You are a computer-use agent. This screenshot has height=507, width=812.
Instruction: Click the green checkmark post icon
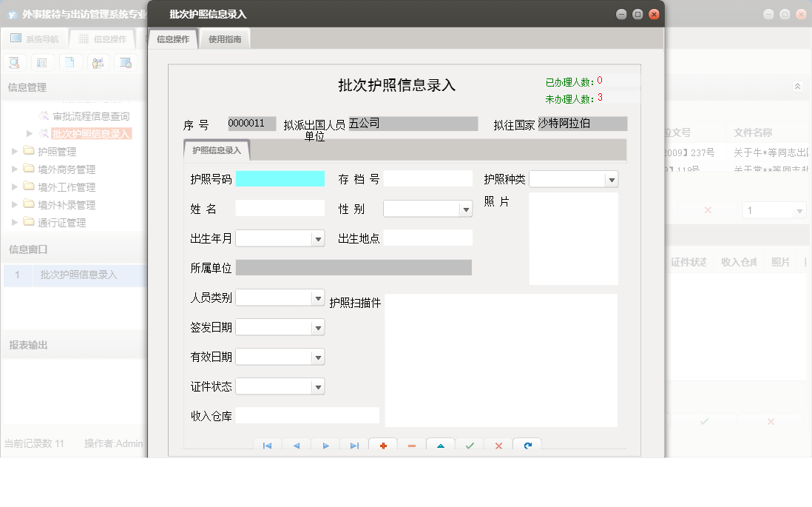click(469, 446)
